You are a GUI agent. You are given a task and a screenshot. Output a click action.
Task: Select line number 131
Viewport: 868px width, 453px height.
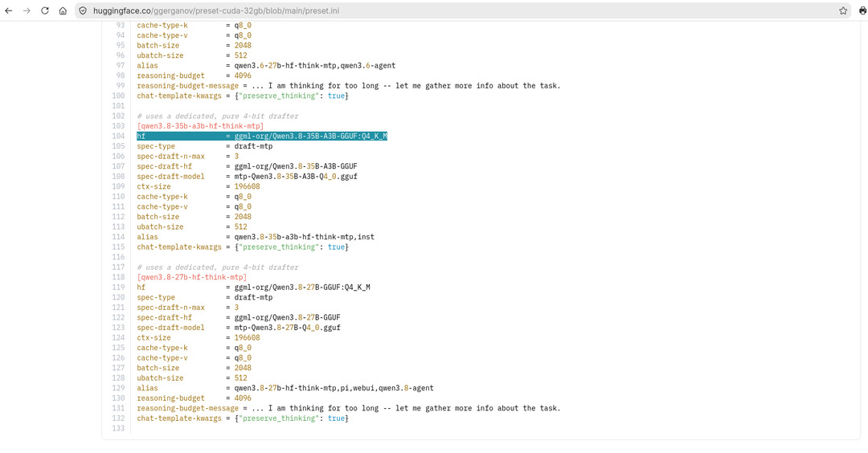[x=118, y=408]
